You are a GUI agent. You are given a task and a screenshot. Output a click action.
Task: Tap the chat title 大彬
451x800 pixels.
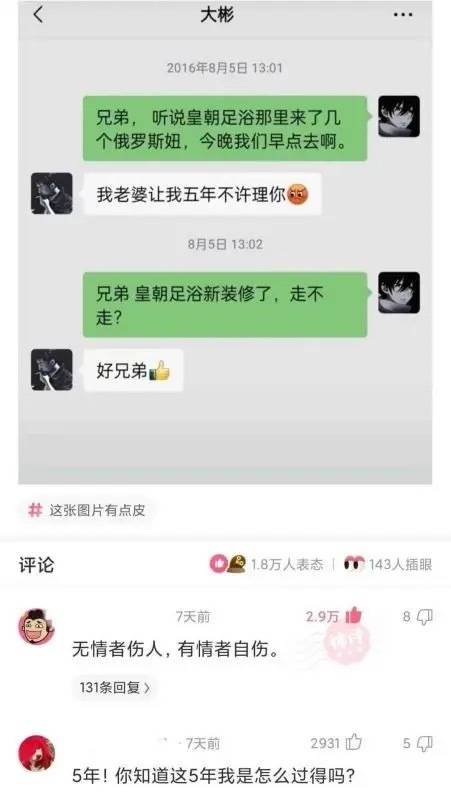(216, 15)
